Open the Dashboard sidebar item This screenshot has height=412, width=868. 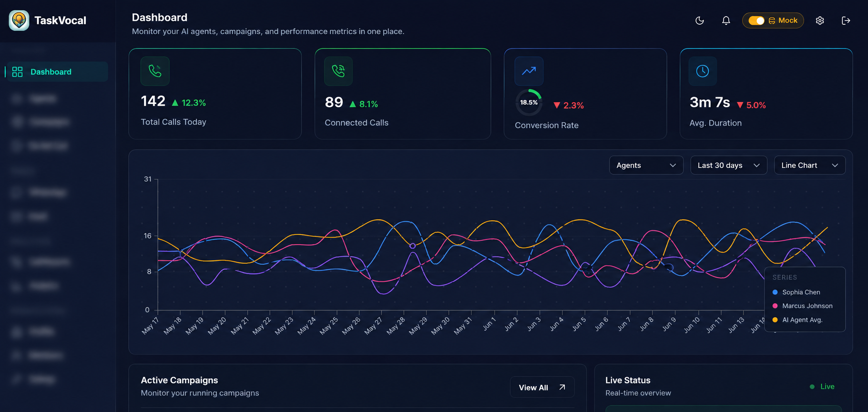57,72
